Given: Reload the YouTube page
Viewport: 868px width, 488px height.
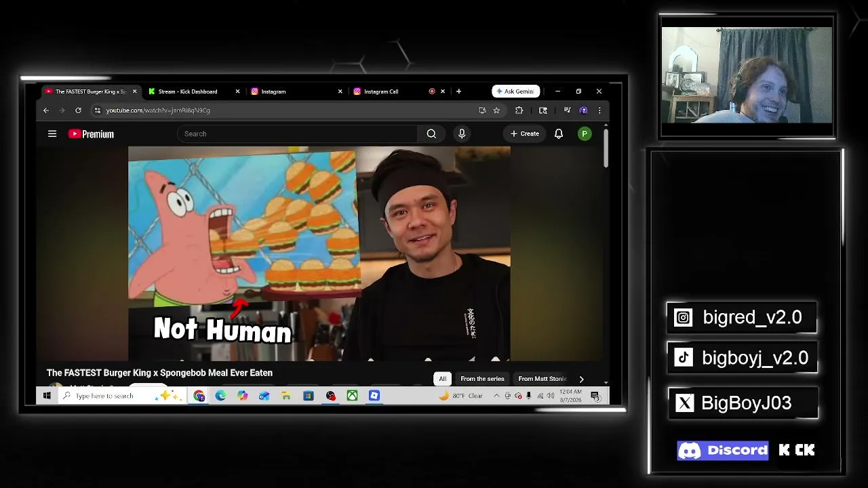Looking at the screenshot, I should 78,110.
